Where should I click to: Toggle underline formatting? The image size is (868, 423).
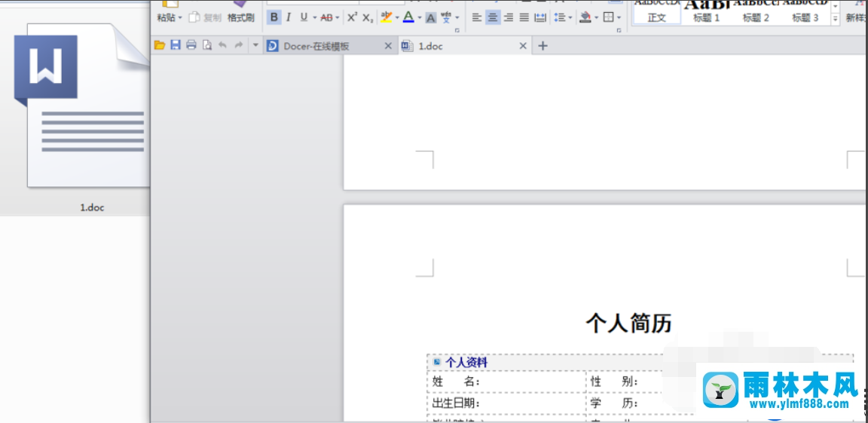pos(304,17)
